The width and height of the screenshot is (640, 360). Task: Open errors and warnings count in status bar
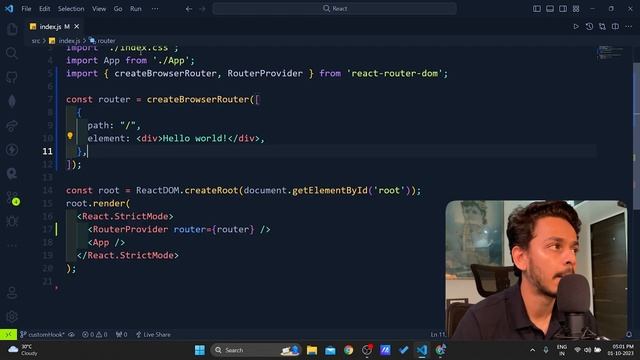point(95,334)
